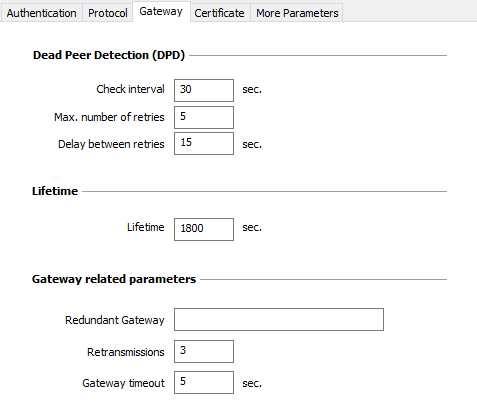Click the Retransmissions label
The height and width of the screenshot is (403, 477).
tap(126, 352)
